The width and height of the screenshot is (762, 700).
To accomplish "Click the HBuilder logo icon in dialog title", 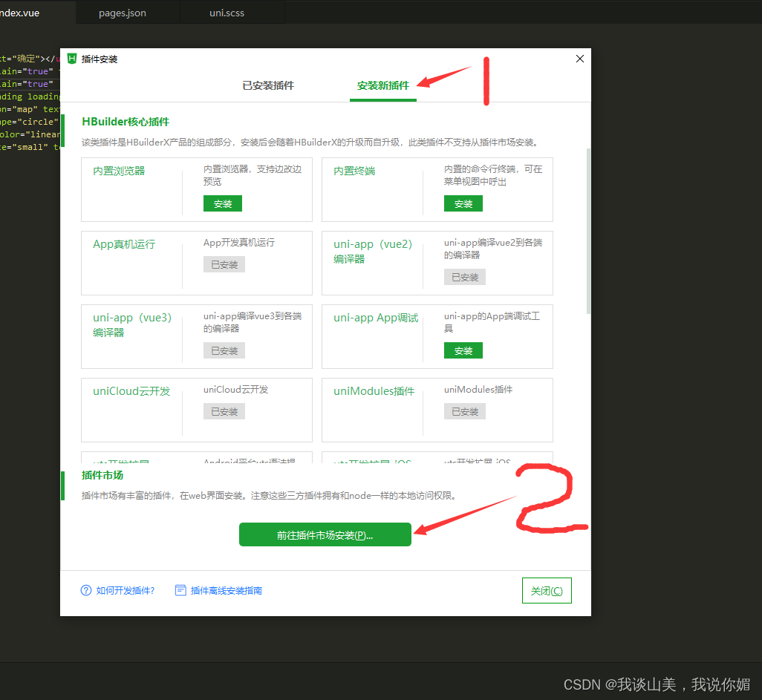I will click(71, 59).
